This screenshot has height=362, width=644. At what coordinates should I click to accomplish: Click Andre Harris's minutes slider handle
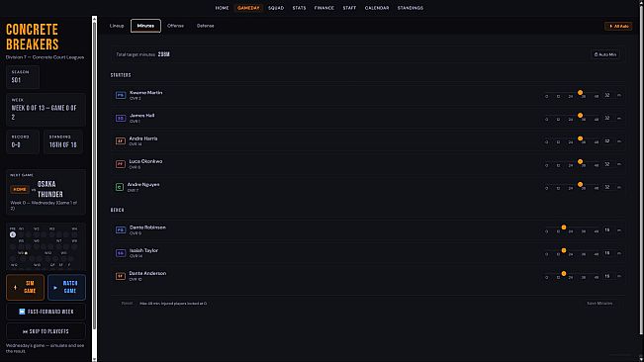[x=581, y=138]
